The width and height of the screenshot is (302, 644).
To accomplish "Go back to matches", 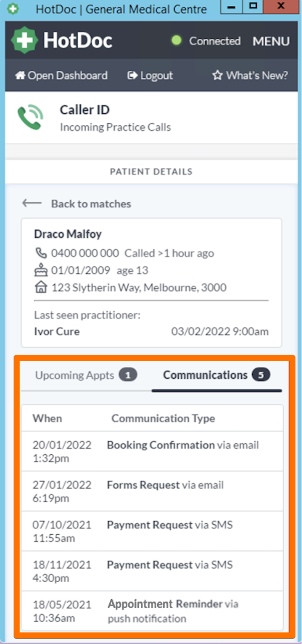I will click(x=77, y=204).
